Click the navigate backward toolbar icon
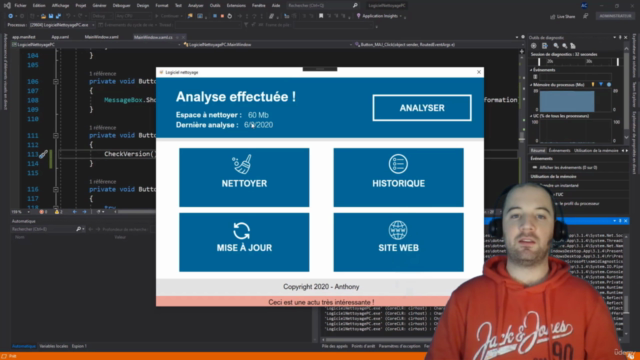Viewport: 640px width, 360px height. pos(11,16)
